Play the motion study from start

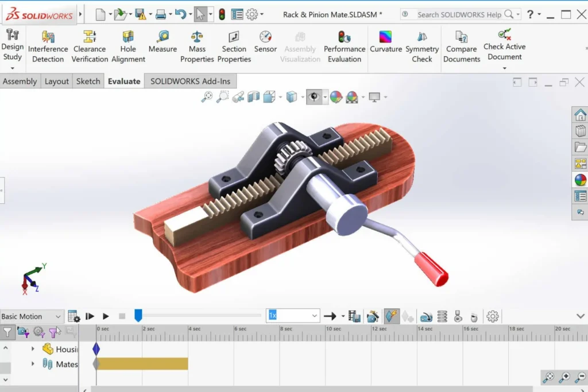click(x=90, y=317)
